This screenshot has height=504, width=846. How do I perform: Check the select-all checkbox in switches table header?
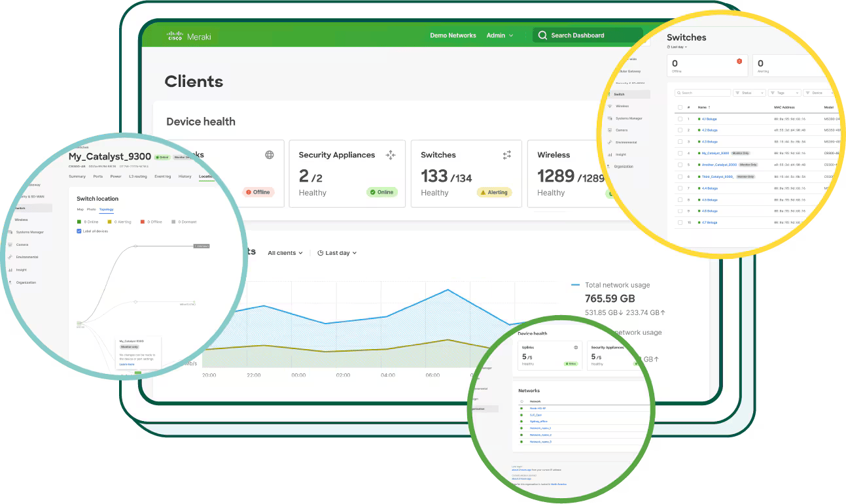point(680,107)
